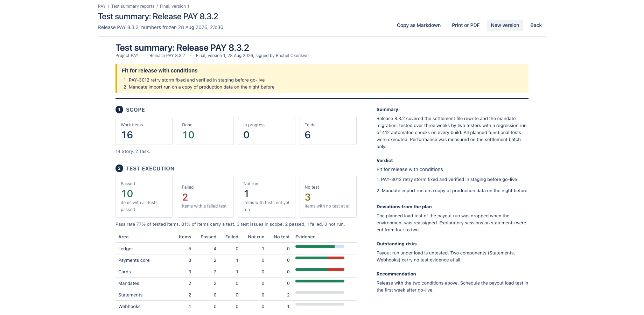Select the Failed 2 card

click(205, 197)
